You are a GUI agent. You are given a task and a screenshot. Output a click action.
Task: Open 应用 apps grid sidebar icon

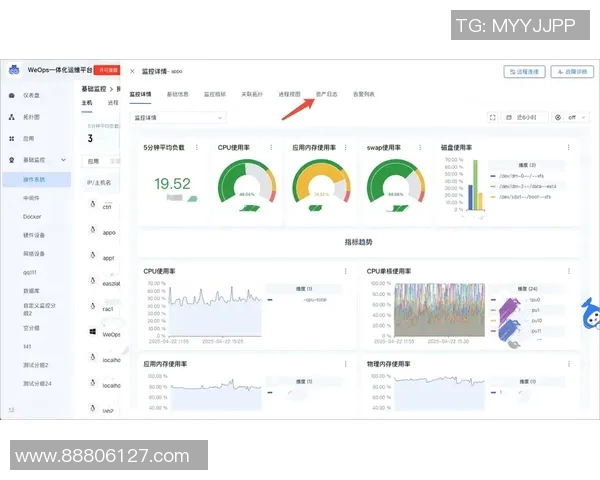11,139
